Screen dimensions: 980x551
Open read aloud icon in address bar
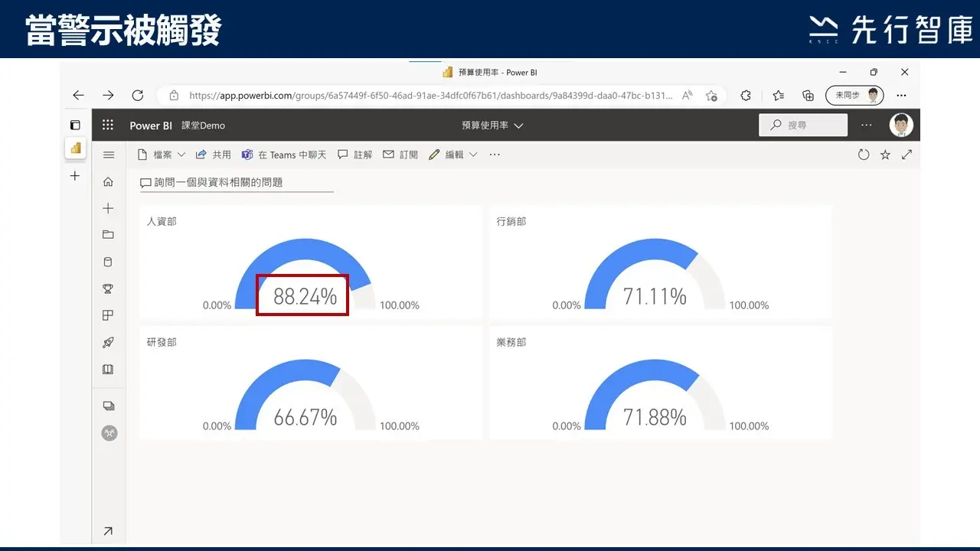click(688, 96)
